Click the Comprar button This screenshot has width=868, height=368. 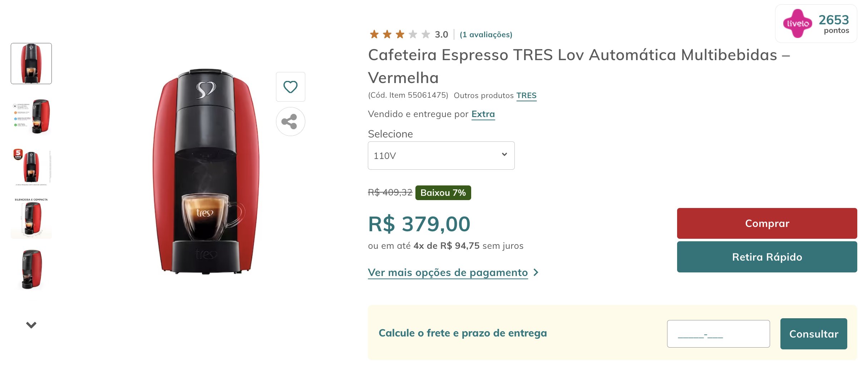(x=767, y=223)
